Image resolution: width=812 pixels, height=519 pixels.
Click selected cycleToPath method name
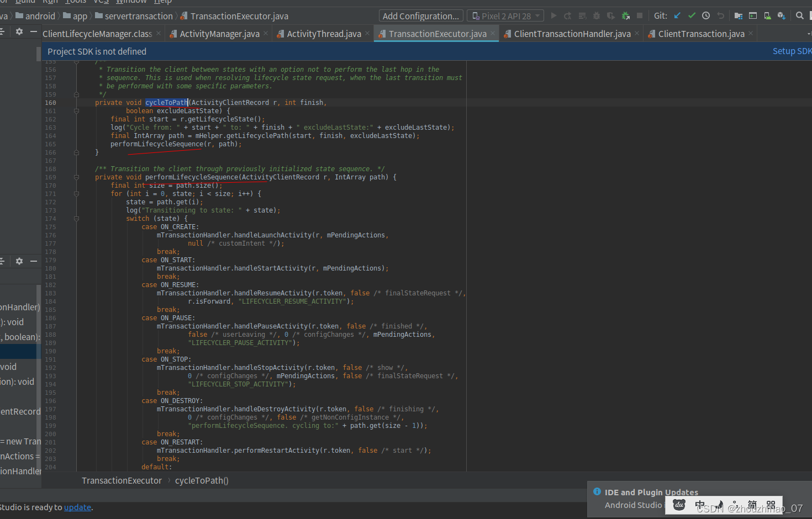[166, 103]
